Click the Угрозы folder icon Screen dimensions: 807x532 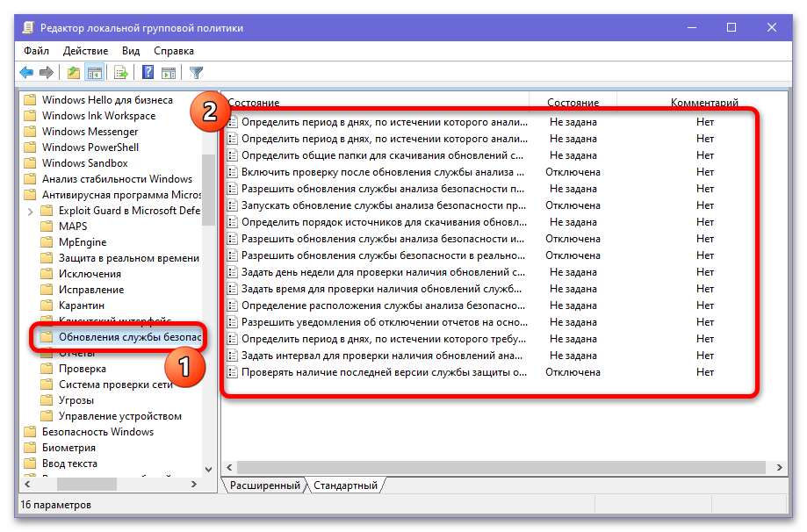47,400
